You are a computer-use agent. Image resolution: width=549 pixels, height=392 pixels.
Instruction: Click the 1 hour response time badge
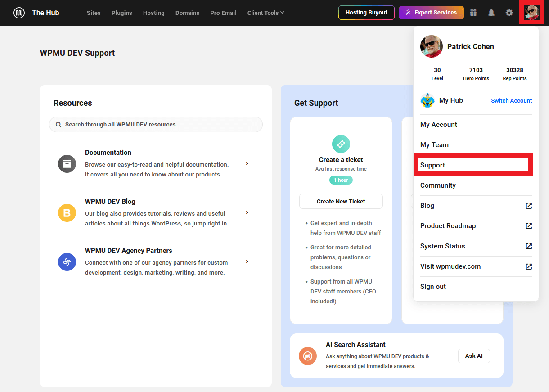(x=341, y=180)
